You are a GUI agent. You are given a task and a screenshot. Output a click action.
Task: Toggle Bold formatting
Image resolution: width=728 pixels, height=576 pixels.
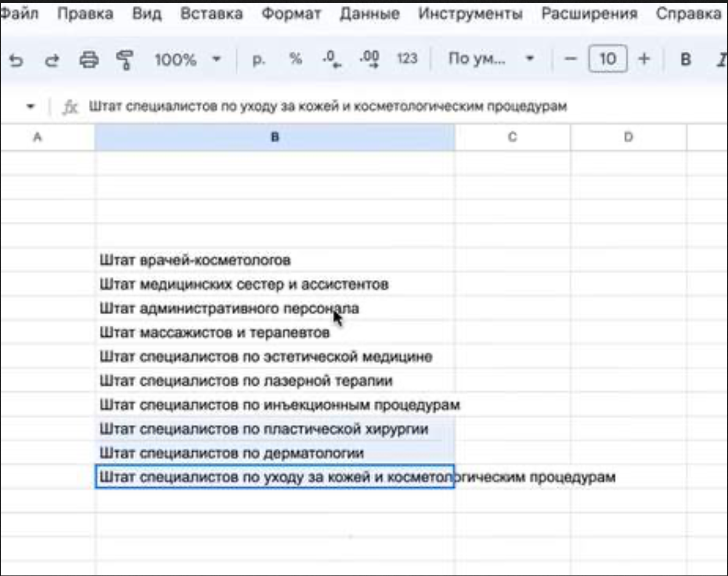pos(686,59)
